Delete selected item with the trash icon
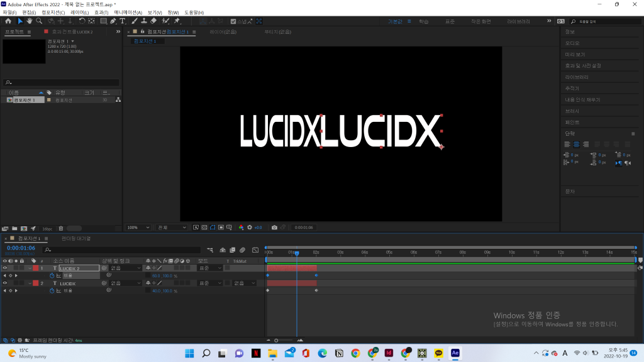 tap(61, 229)
